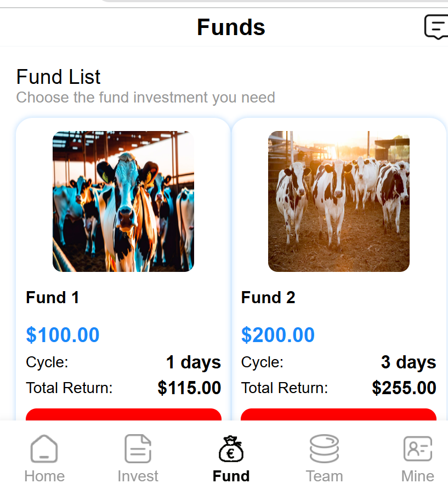Click the Funds page heading
This screenshot has height=489, width=448.
pyautogui.click(x=231, y=27)
